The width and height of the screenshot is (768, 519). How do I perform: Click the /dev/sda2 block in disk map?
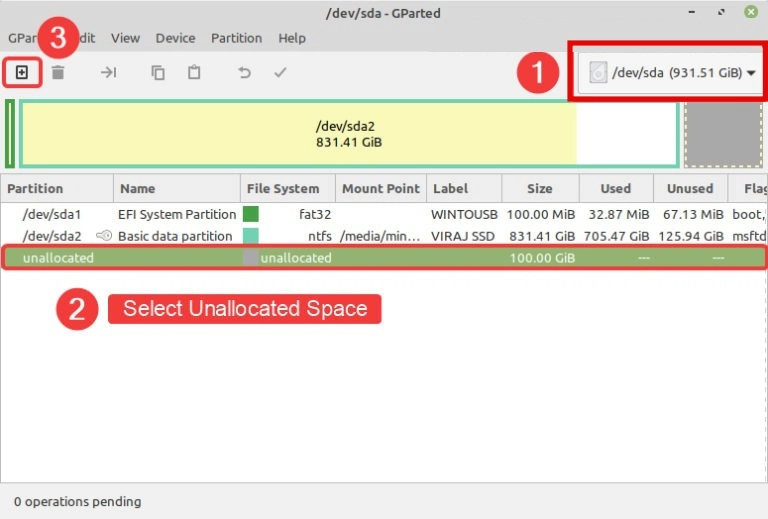[348, 134]
